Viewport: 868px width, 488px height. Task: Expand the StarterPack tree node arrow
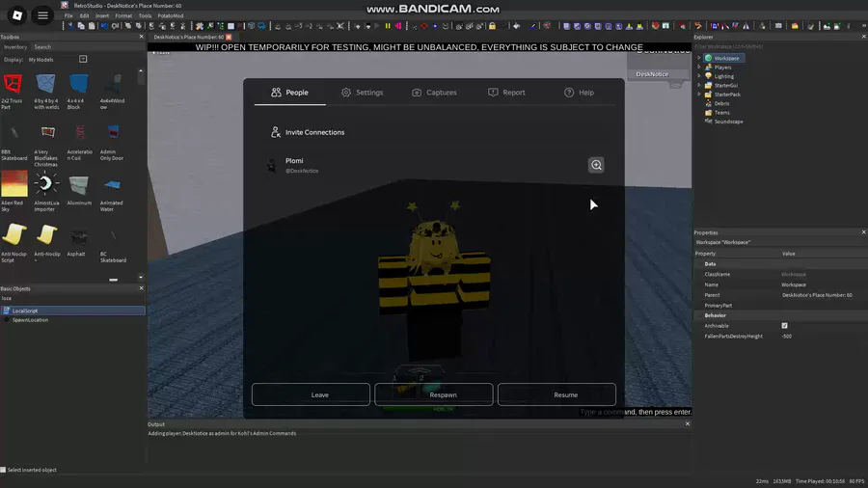699,95
